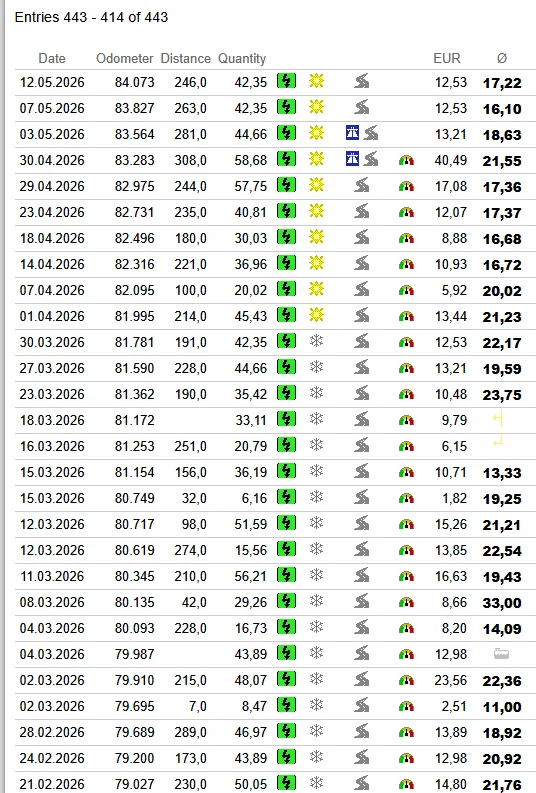Click the winter tires snowflake icon for 30.03.2026
The width and height of the screenshot is (536, 793).
tap(317, 341)
